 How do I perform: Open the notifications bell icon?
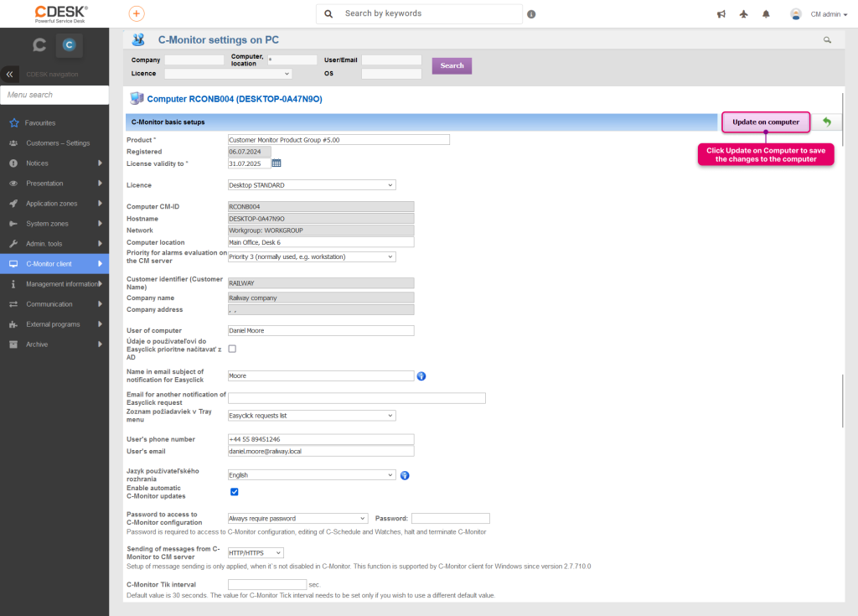tap(766, 14)
